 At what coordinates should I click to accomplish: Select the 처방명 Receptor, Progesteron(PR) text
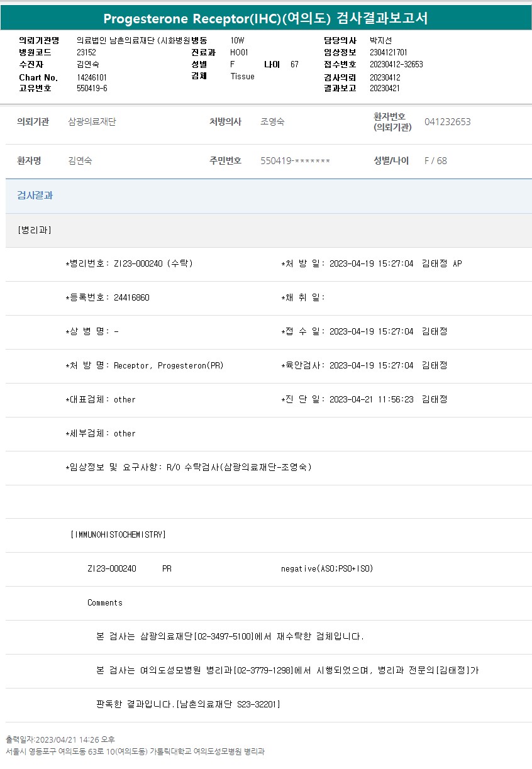point(169,365)
